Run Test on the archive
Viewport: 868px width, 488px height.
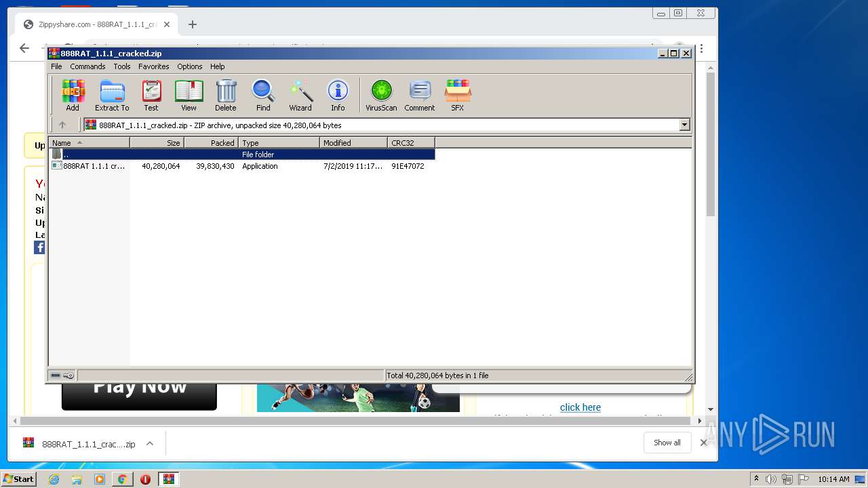click(151, 96)
